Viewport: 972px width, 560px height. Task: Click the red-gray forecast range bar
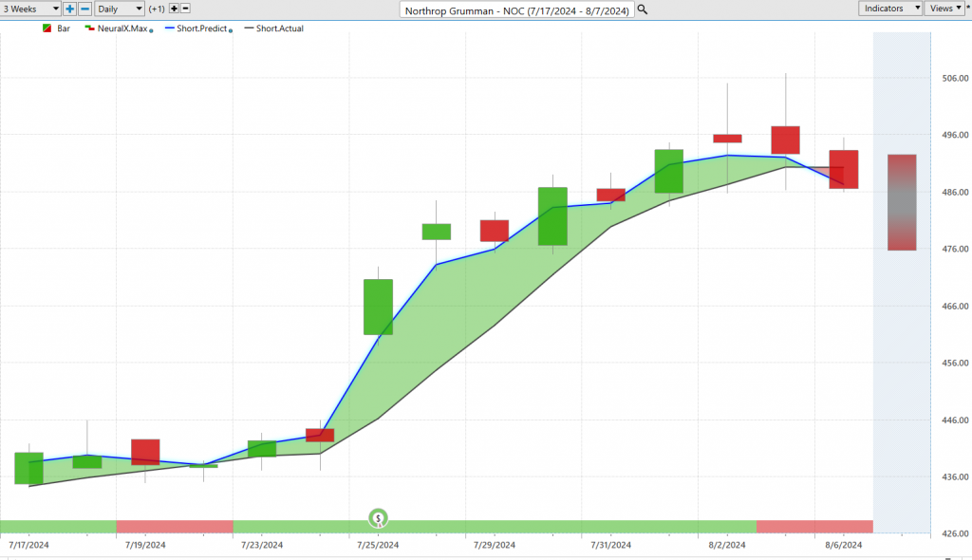902,202
